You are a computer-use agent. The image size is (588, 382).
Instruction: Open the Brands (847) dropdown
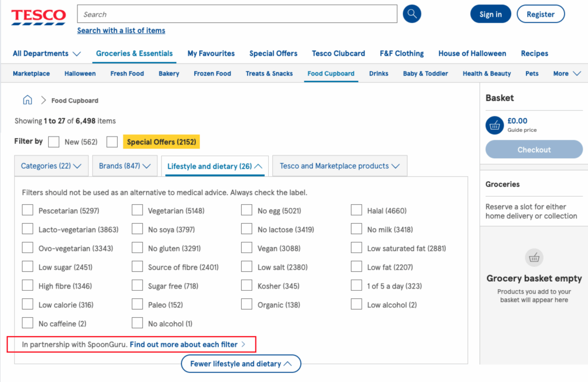125,166
